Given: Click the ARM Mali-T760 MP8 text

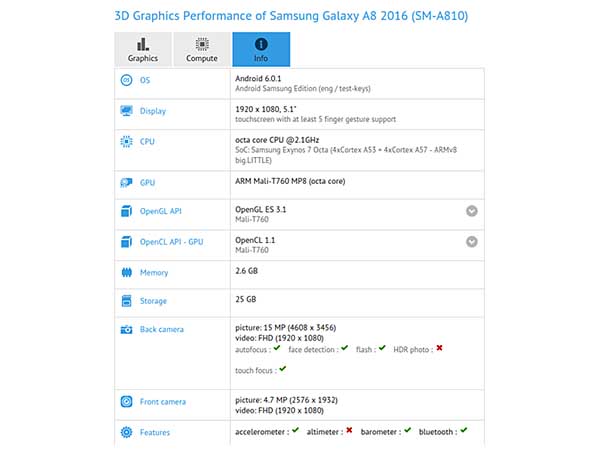Looking at the screenshot, I should [x=290, y=181].
